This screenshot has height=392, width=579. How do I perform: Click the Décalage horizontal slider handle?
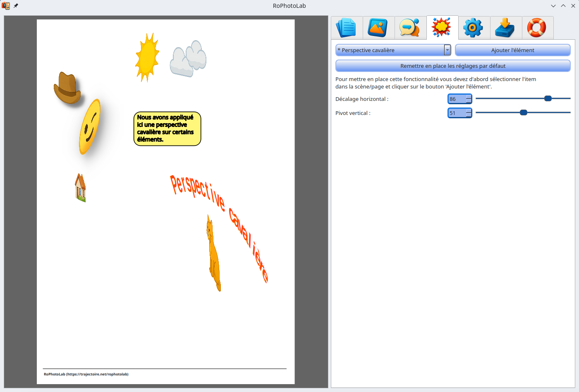548,98
